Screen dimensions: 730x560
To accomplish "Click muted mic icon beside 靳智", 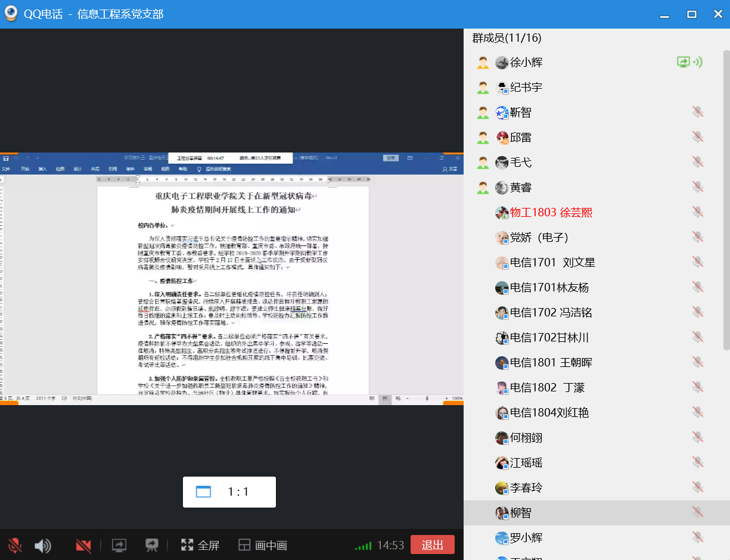I will [697, 112].
